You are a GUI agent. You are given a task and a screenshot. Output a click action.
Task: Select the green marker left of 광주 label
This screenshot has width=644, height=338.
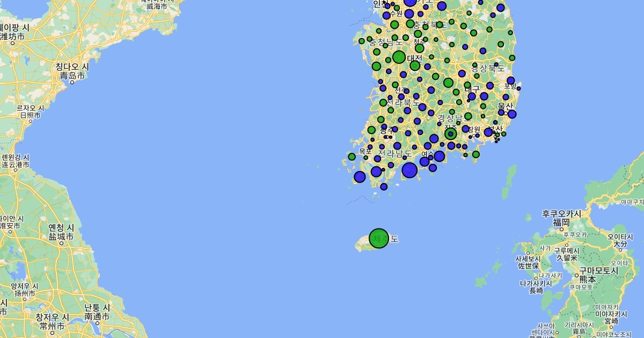coord(371,130)
